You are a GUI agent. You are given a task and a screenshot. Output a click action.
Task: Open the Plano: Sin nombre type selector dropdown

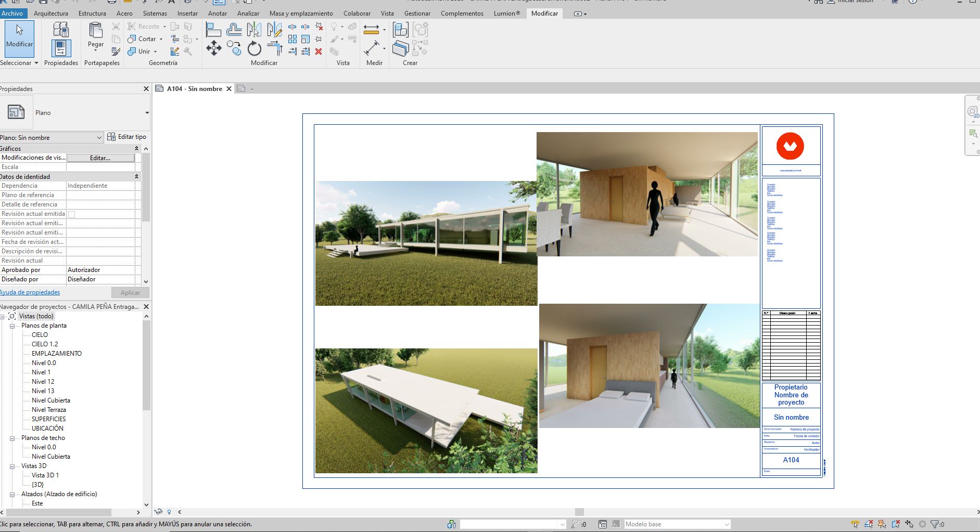pos(99,137)
